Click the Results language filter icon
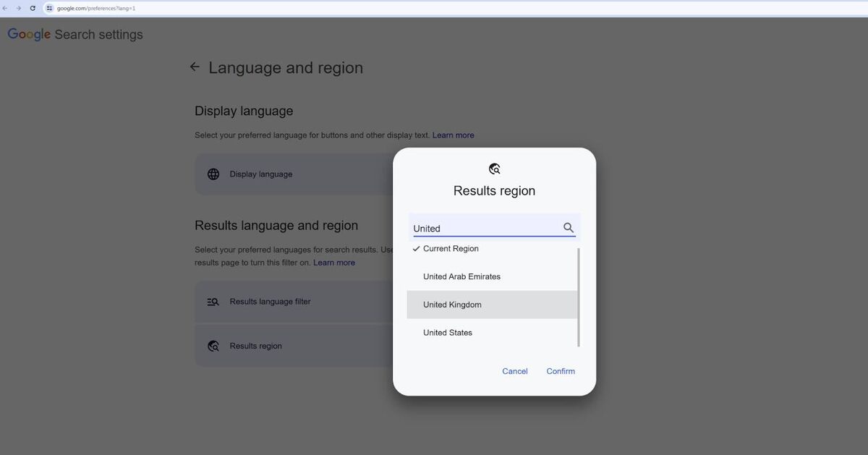868x455 pixels. click(213, 302)
